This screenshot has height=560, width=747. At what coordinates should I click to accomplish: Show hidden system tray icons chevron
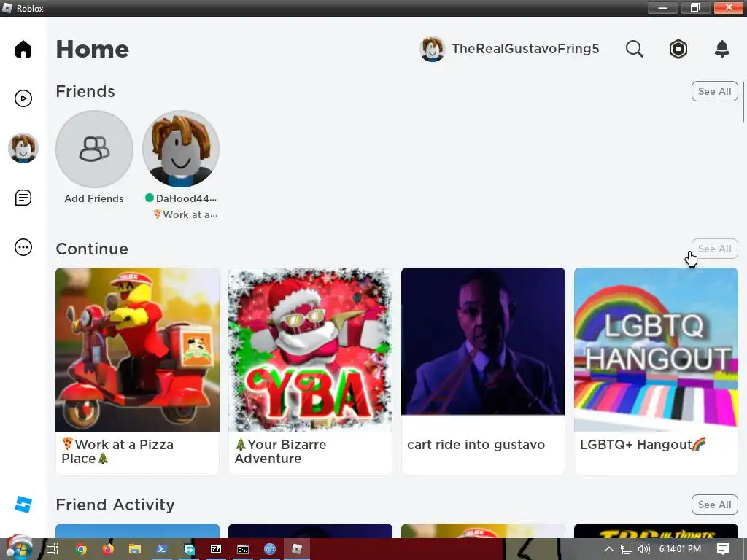click(x=609, y=549)
